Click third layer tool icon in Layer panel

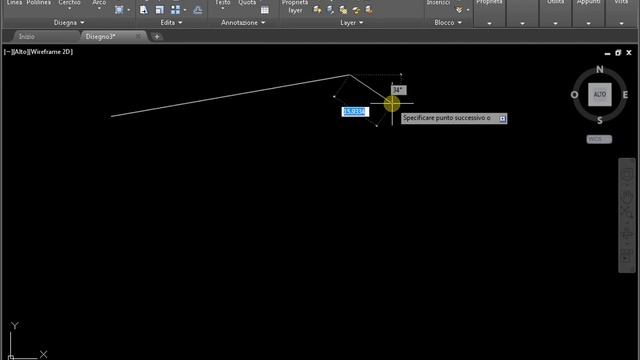tap(343, 10)
